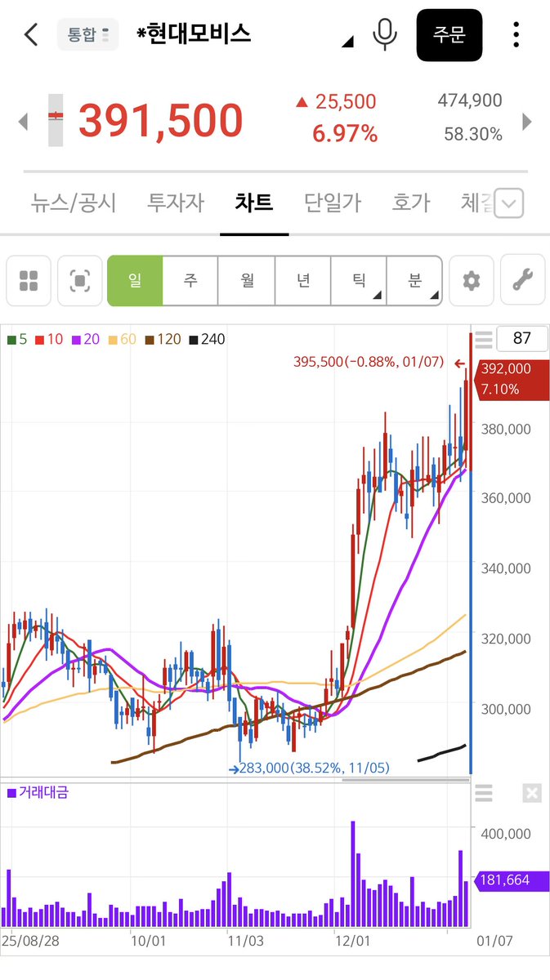This screenshot has height=980, width=550.
Task: Tap the chart horizontal scroll bar
Action: point(405,779)
